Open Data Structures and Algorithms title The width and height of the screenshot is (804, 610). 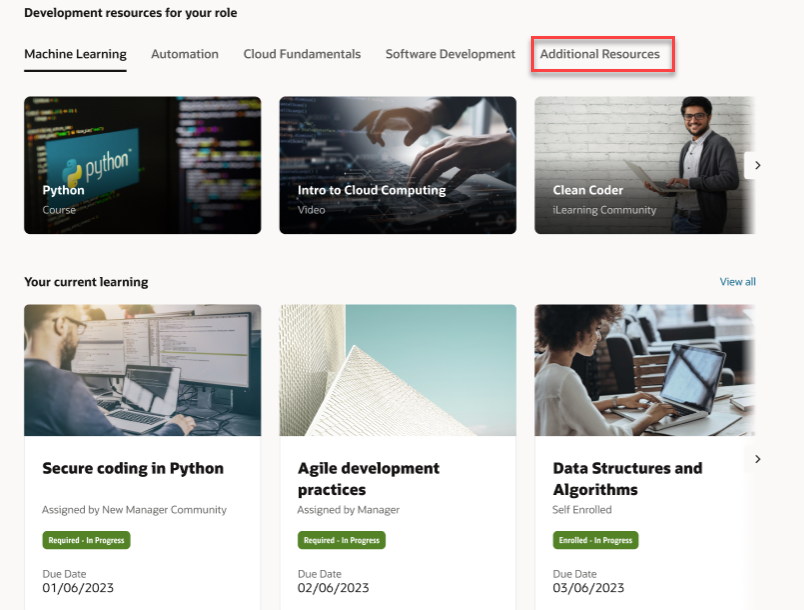click(x=628, y=479)
